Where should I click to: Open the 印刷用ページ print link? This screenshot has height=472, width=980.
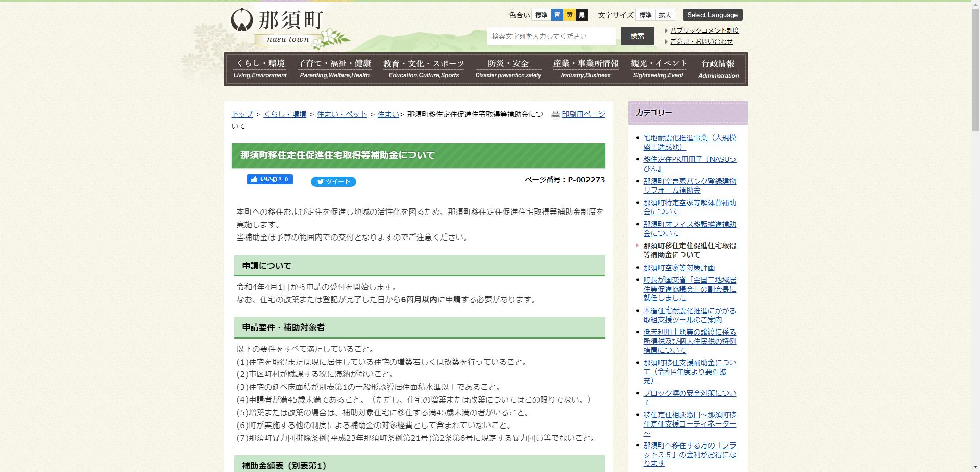click(583, 114)
